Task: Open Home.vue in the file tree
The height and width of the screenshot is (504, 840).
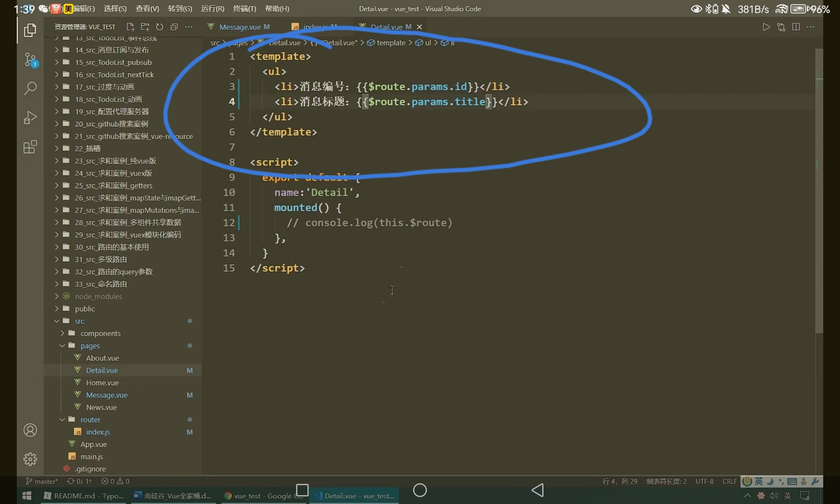Action: 102,383
